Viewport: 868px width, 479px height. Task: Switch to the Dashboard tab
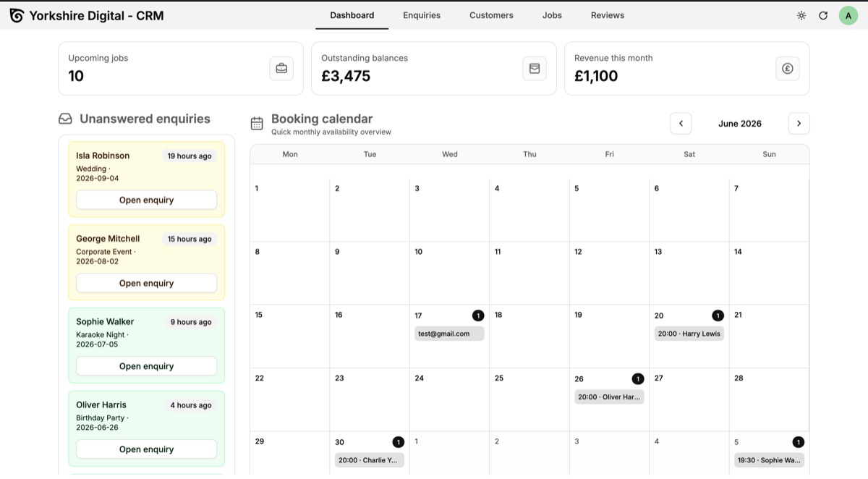point(352,15)
